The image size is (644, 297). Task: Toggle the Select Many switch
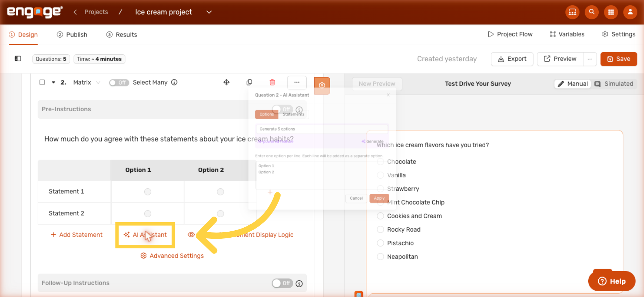pos(119,82)
